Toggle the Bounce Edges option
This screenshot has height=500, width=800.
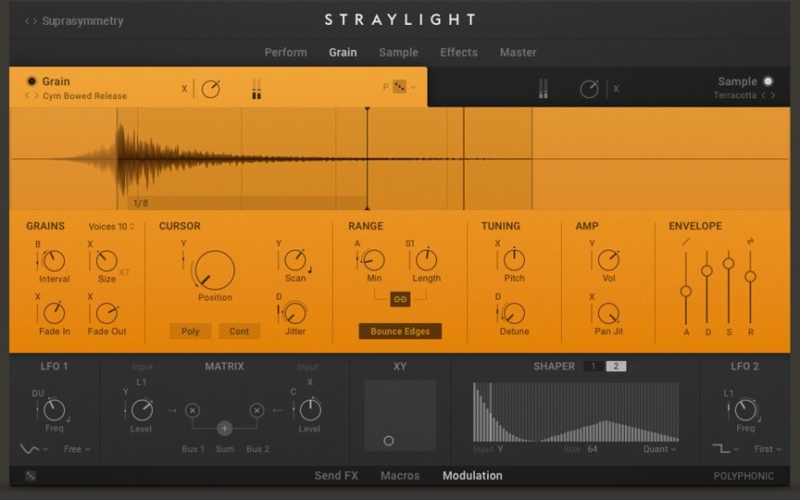coord(400,331)
